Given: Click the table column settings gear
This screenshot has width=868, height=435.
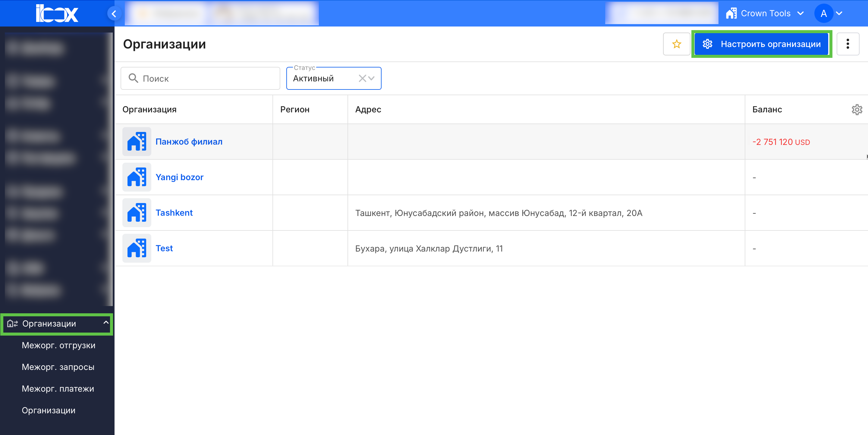Looking at the screenshot, I should point(857,109).
